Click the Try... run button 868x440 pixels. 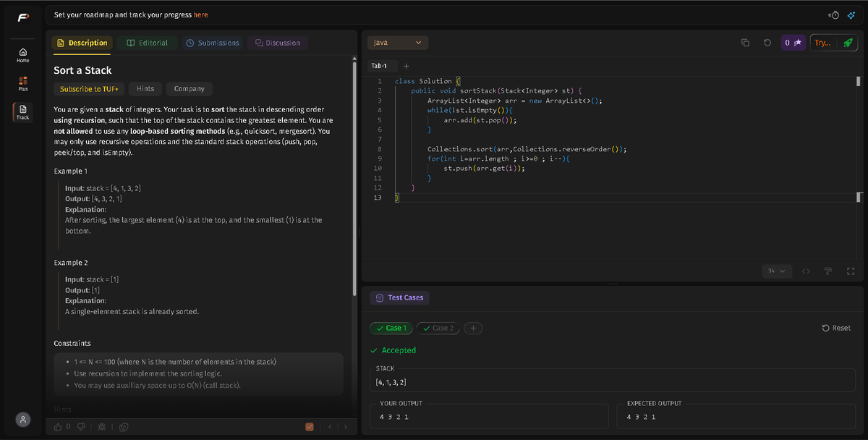(823, 43)
